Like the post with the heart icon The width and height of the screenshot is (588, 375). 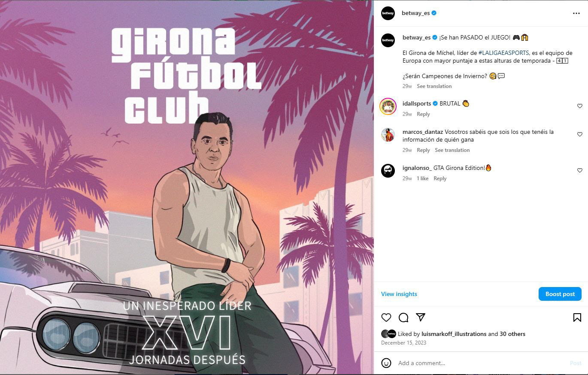(386, 318)
